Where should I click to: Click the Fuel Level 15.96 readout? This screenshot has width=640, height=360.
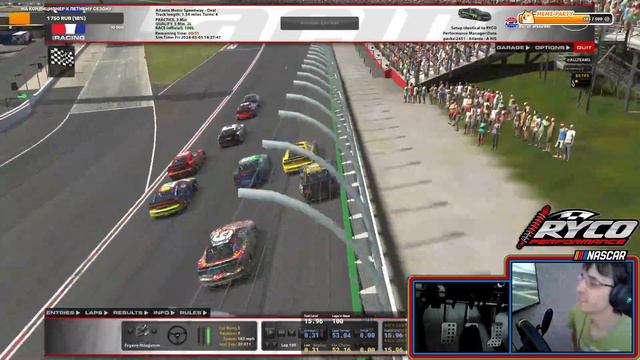(x=313, y=320)
